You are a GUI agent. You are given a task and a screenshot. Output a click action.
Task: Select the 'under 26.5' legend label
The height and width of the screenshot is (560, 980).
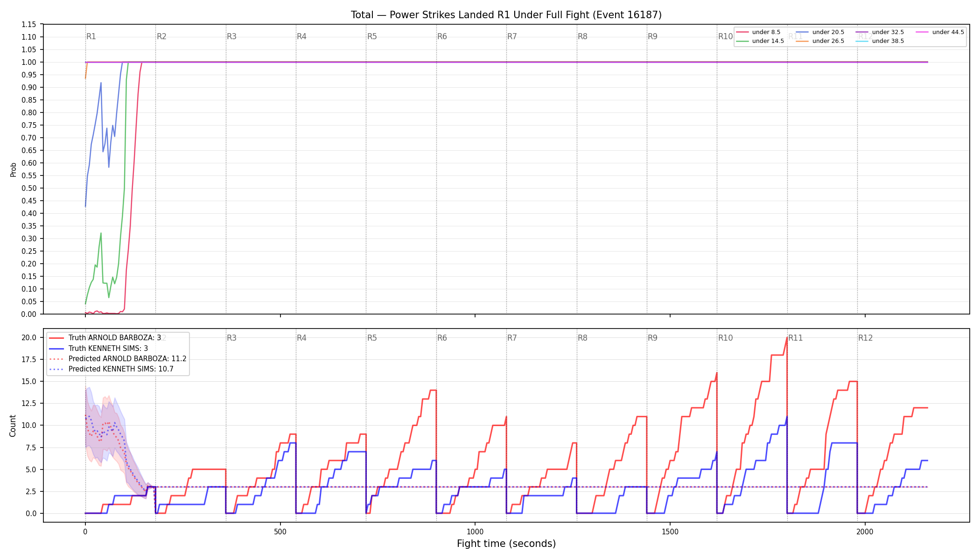pyautogui.click(x=828, y=41)
